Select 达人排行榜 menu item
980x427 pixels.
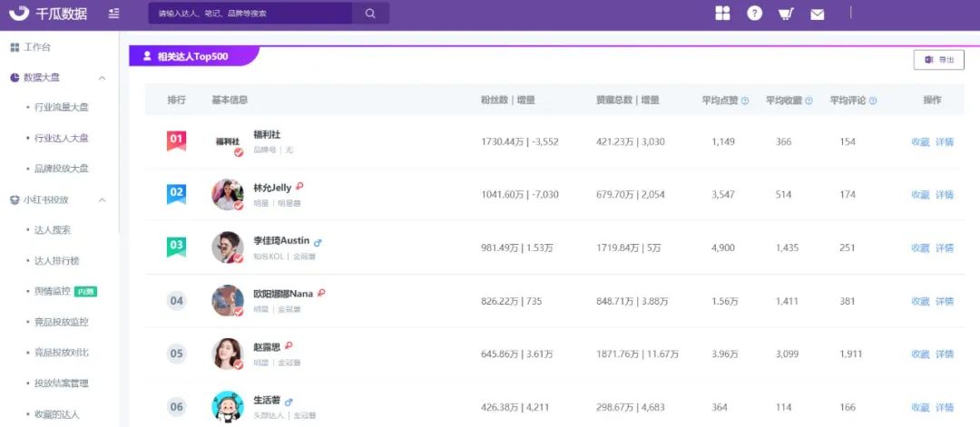[x=57, y=261]
